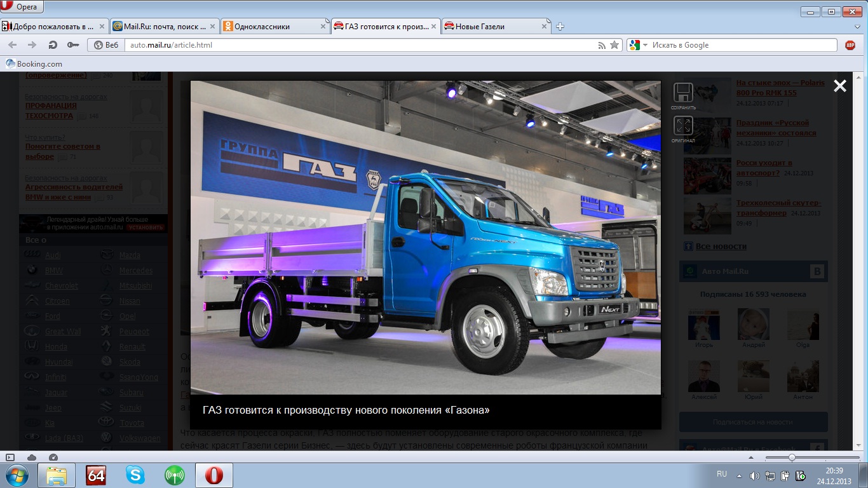The height and width of the screenshot is (488, 868).
Task: Toggle Opera Turbo in the status bar
Action: (x=53, y=457)
